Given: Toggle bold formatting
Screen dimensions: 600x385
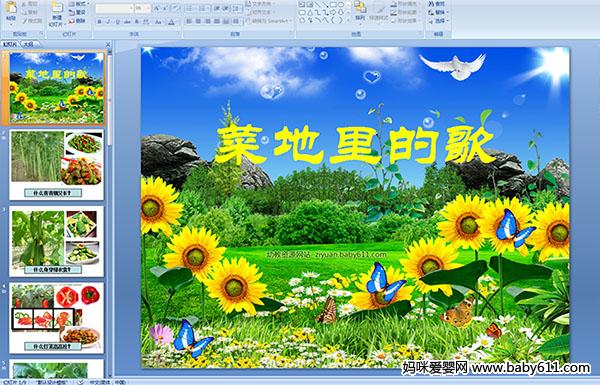Looking at the screenshot, I should [99, 22].
